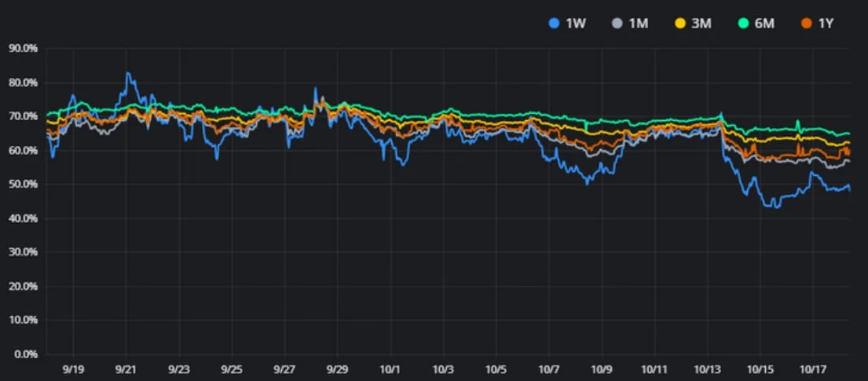This screenshot has width=868, height=381.
Task: Click the 60.0% y-axis label
Action: [24, 151]
